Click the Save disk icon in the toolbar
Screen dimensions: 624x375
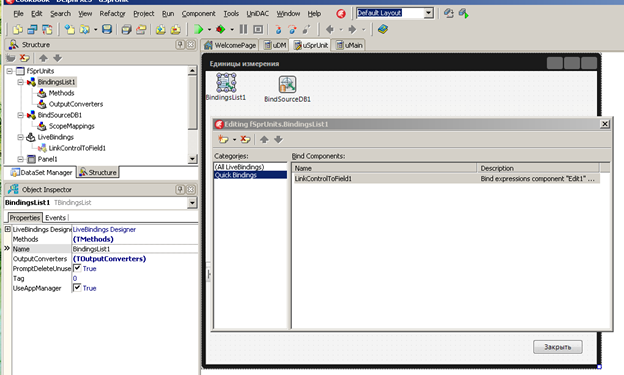[x=107, y=29]
